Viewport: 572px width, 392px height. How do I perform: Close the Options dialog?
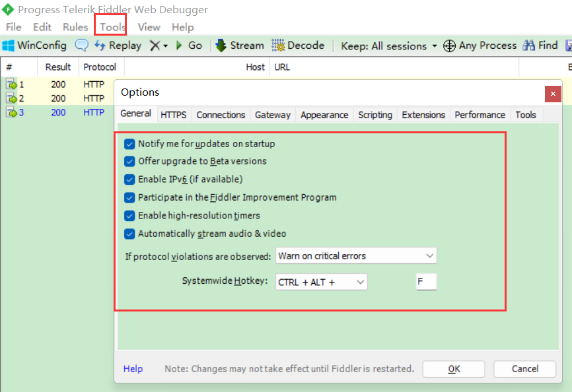click(553, 94)
